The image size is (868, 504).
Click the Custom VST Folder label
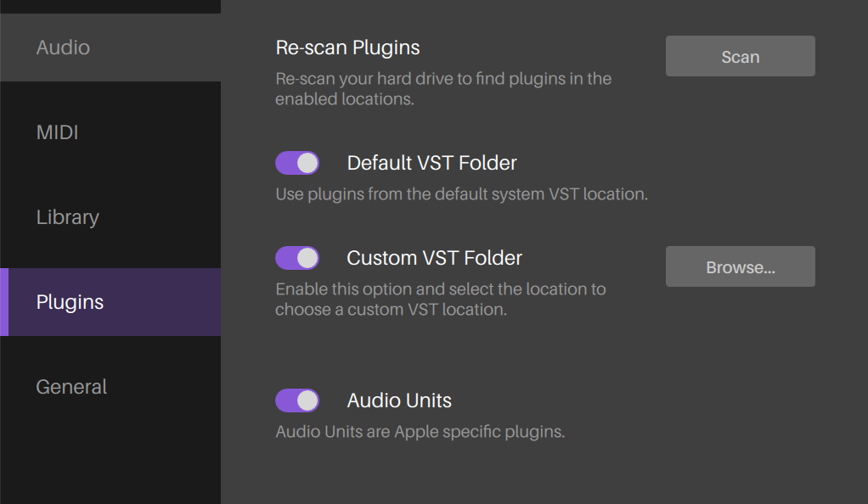click(434, 258)
